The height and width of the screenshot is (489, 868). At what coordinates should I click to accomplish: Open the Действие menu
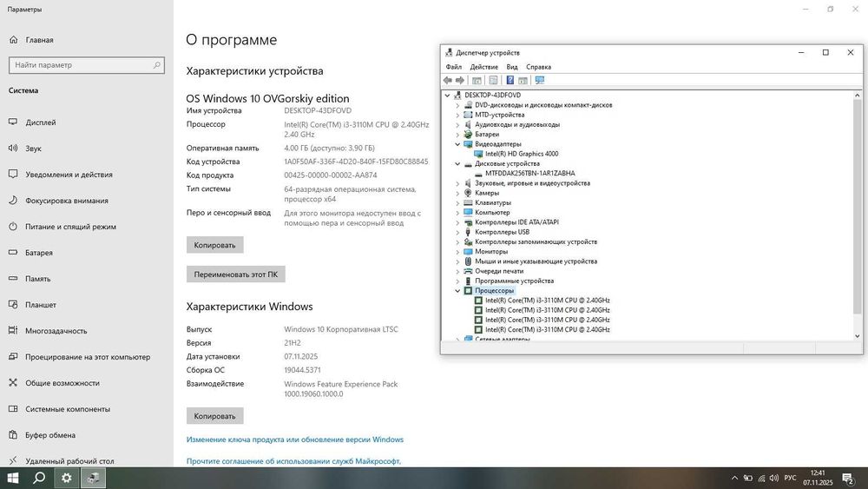(x=483, y=67)
